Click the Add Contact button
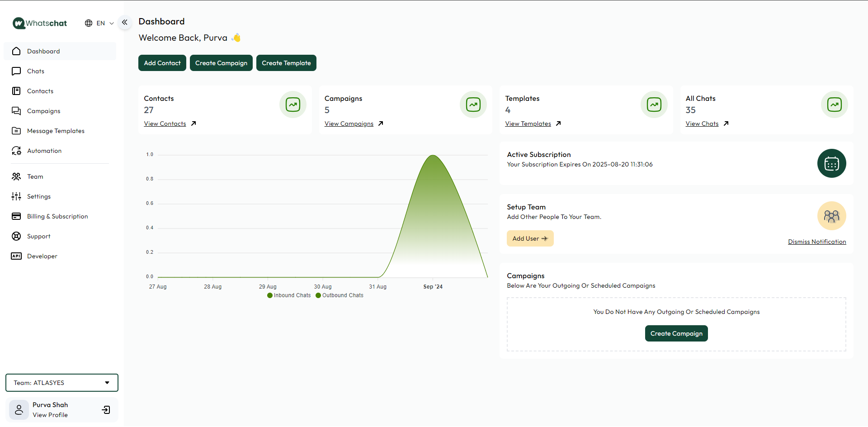Screen dimensions: 868x427 click(162, 63)
